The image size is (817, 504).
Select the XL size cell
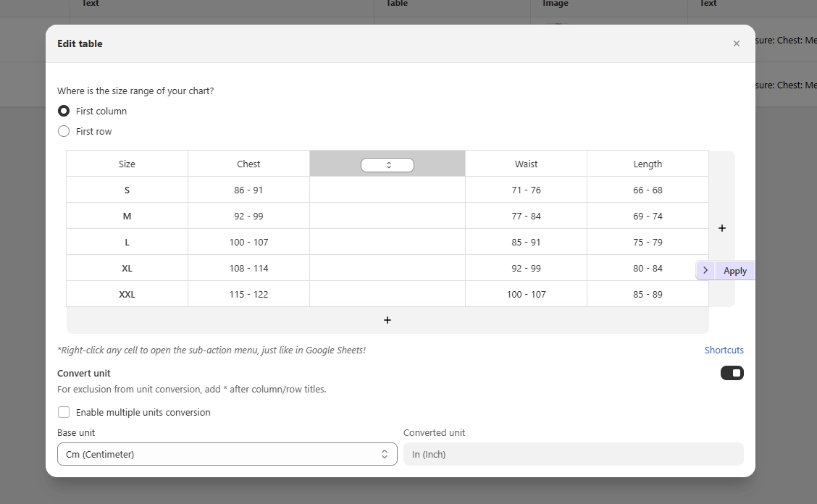pos(127,268)
